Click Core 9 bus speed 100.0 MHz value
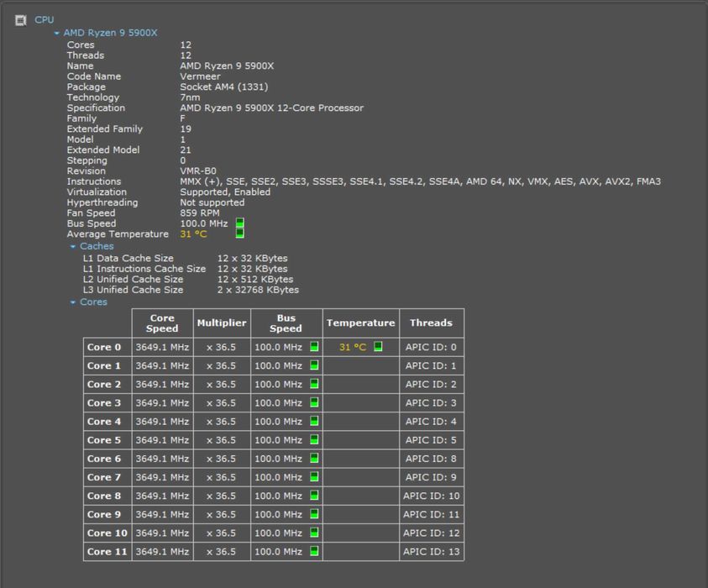Image resolution: width=708 pixels, height=588 pixels. click(278, 514)
